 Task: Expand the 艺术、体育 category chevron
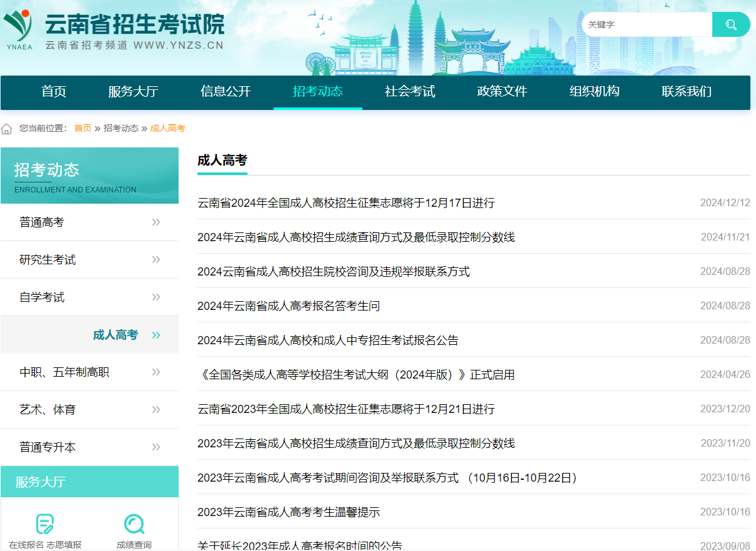[x=156, y=409]
